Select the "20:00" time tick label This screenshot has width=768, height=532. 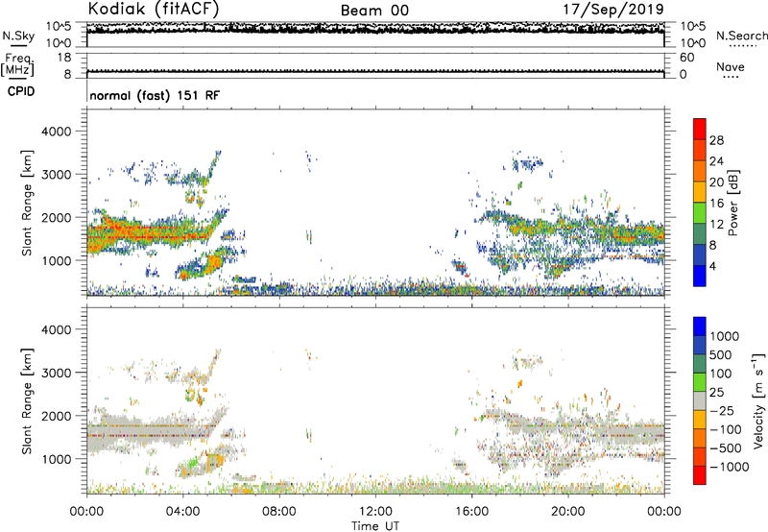pos(567,512)
